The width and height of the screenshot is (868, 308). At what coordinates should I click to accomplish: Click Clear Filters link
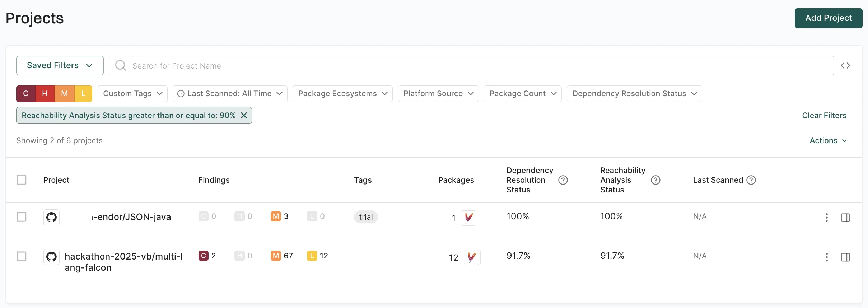click(824, 115)
